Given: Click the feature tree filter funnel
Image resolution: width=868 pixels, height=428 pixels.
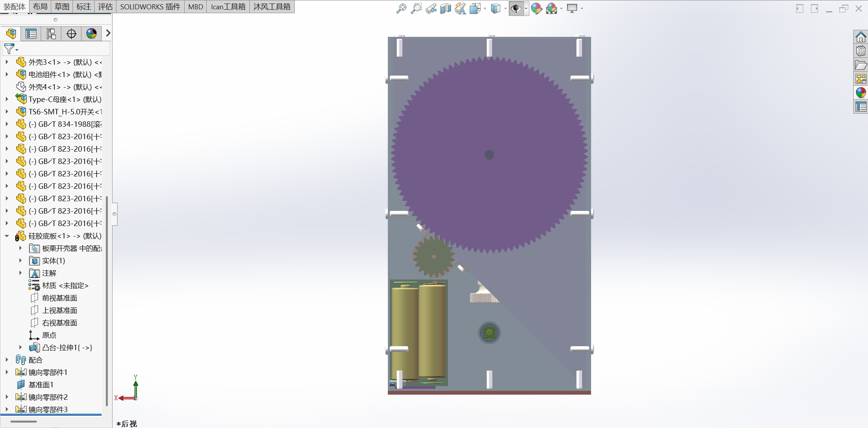Looking at the screenshot, I should [x=9, y=49].
